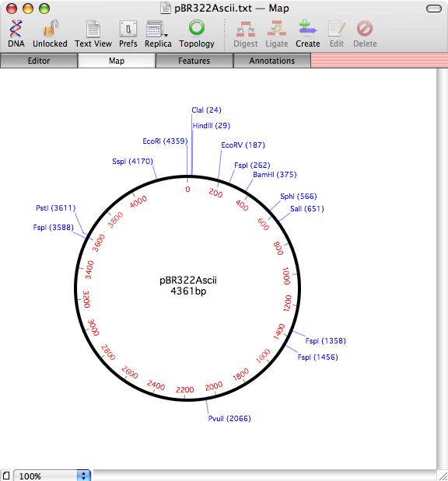The image size is (448, 481).
Task: Click the horizontal scrollbar at bottom
Action: [264, 475]
